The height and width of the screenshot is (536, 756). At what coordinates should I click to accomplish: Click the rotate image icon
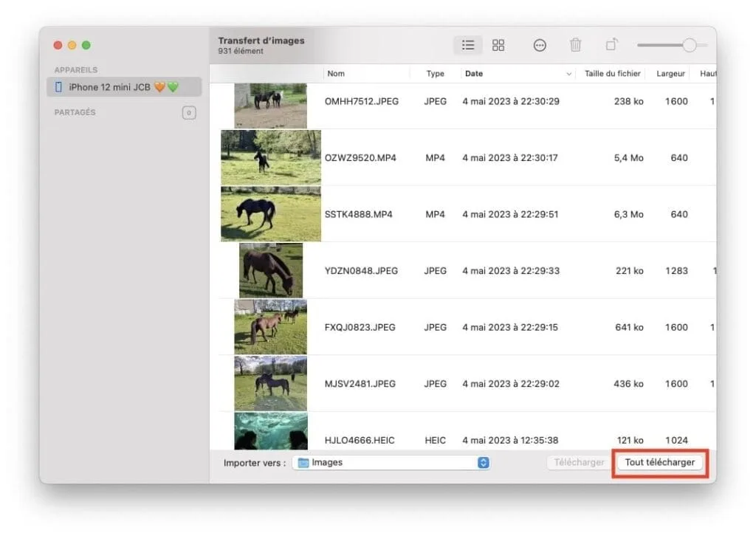611,45
